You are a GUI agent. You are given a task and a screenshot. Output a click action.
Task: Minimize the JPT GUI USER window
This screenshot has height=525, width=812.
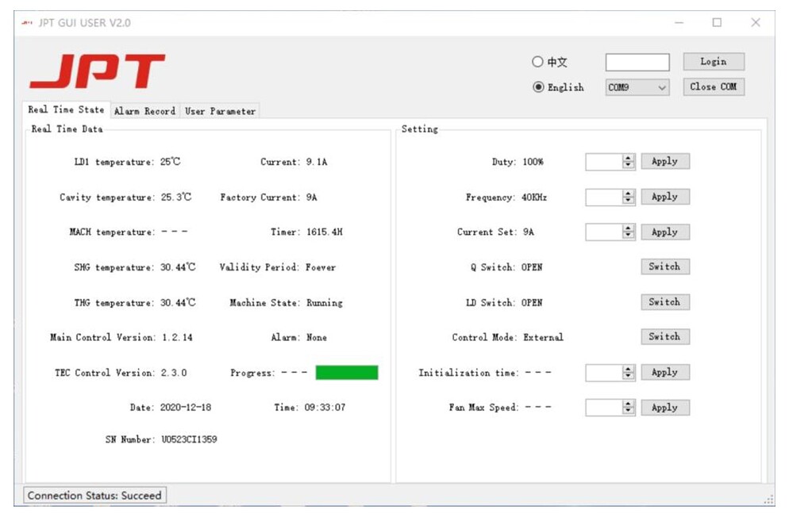tap(679, 23)
